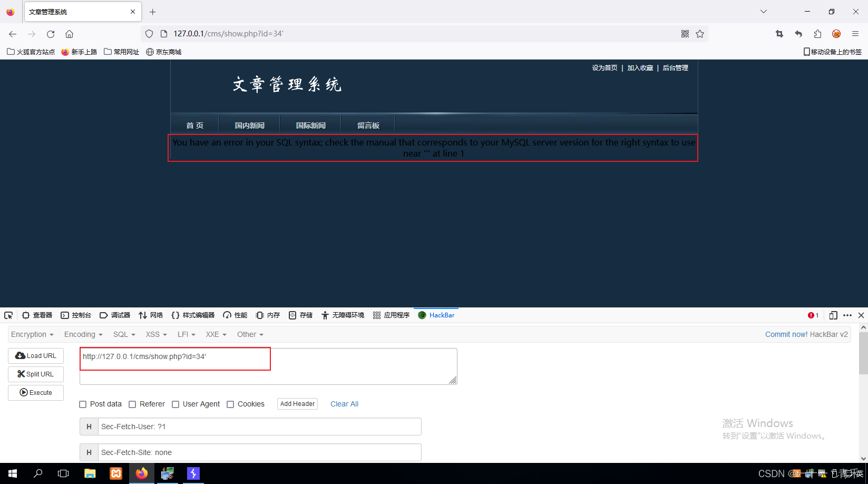Viewport: 868px width, 484px height.
Task: Toggle responsive design mode icon
Action: [833, 315]
